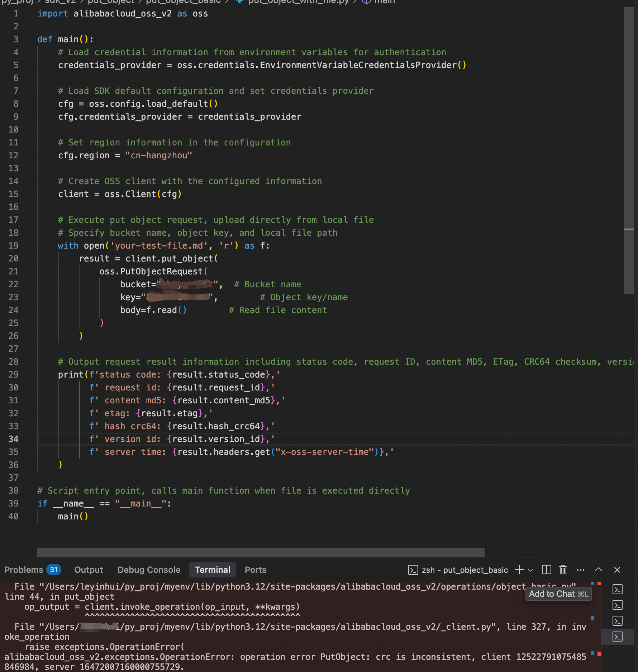638x672 pixels.
Task: Maximize the panel with the up chevron
Action: tap(599, 570)
